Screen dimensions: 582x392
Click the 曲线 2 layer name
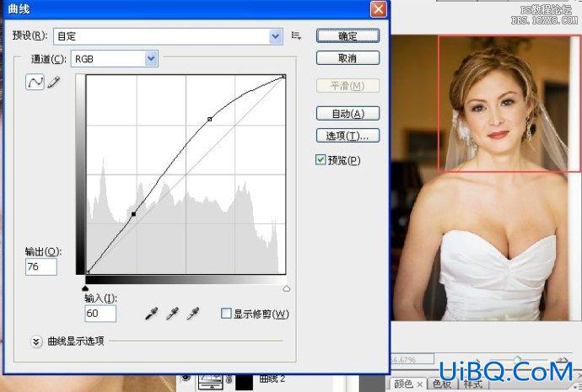pyautogui.click(x=272, y=379)
